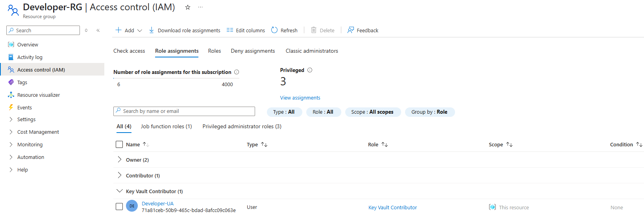Expand Settings in the sidebar
Screen dimensions: 644x214
(x=11, y=119)
